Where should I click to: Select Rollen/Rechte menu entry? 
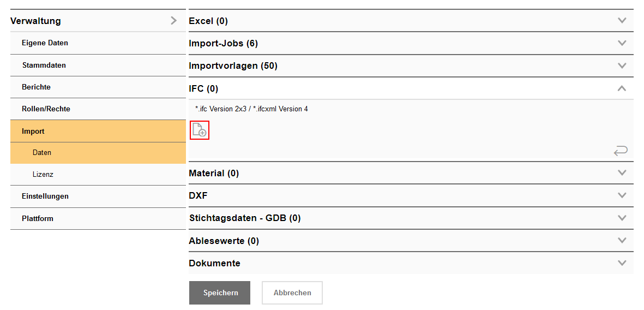click(46, 109)
